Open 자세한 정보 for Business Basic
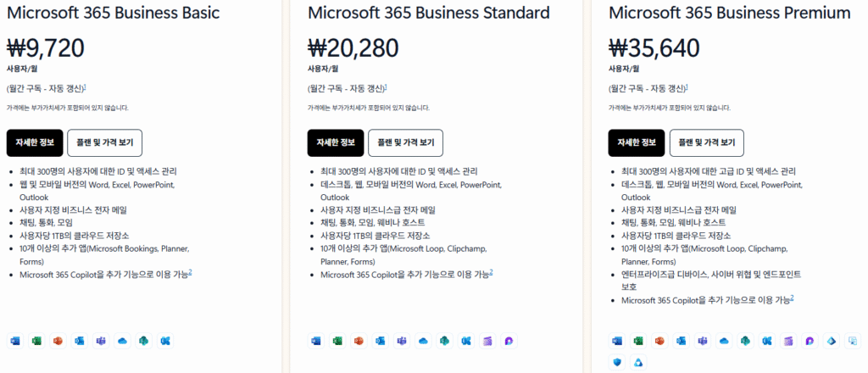Image resolution: width=868 pixels, height=373 pixels. click(35, 142)
